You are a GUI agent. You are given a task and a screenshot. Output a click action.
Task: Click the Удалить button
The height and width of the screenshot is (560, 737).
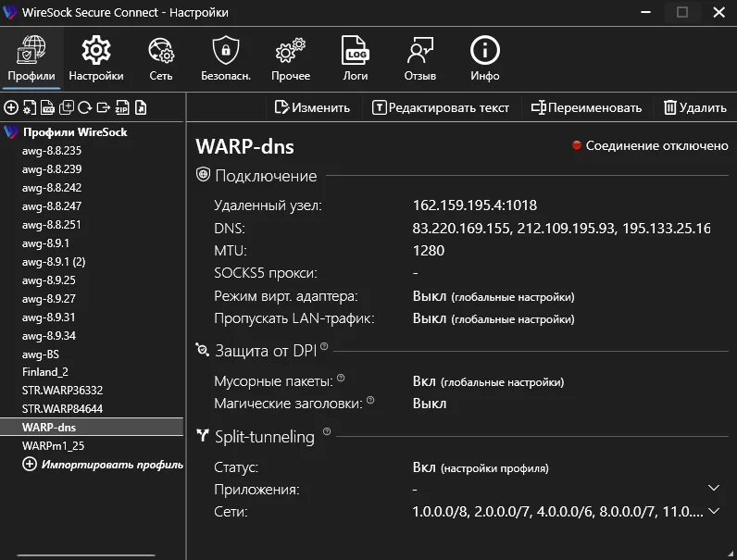point(695,107)
